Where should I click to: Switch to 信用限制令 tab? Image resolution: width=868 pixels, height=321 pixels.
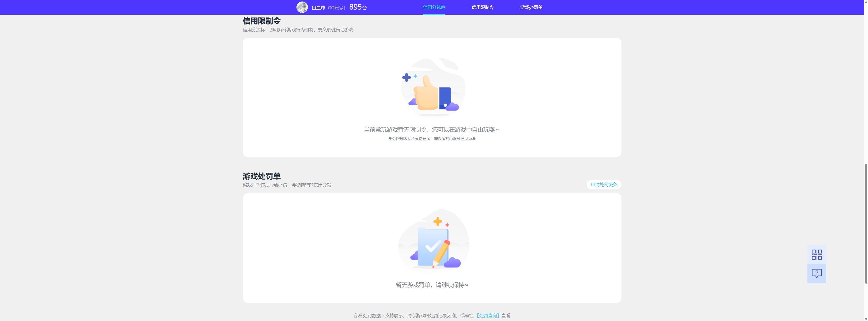click(482, 7)
